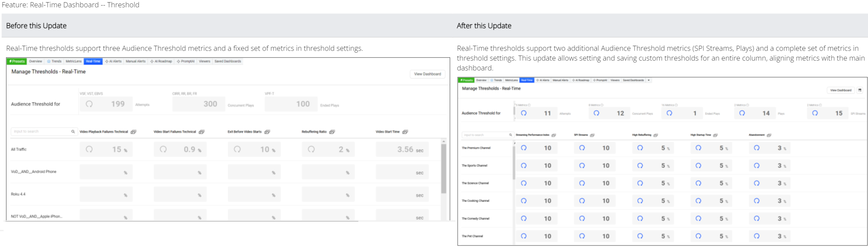
Task: Click the vertical scrollbar in left threshold table
Action: click(443, 168)
